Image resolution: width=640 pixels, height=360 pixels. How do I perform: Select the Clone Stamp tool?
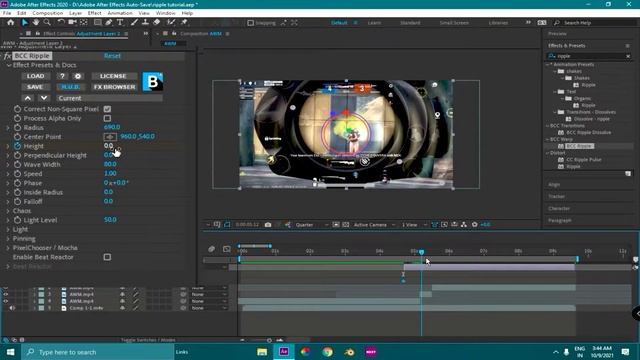pyautogui.click(x=145, y=22)
